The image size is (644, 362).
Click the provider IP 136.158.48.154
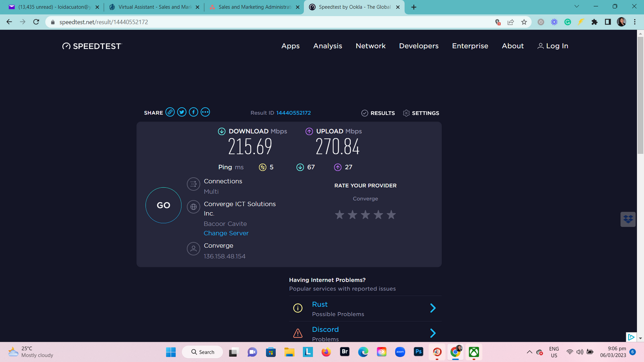[225, 256]
